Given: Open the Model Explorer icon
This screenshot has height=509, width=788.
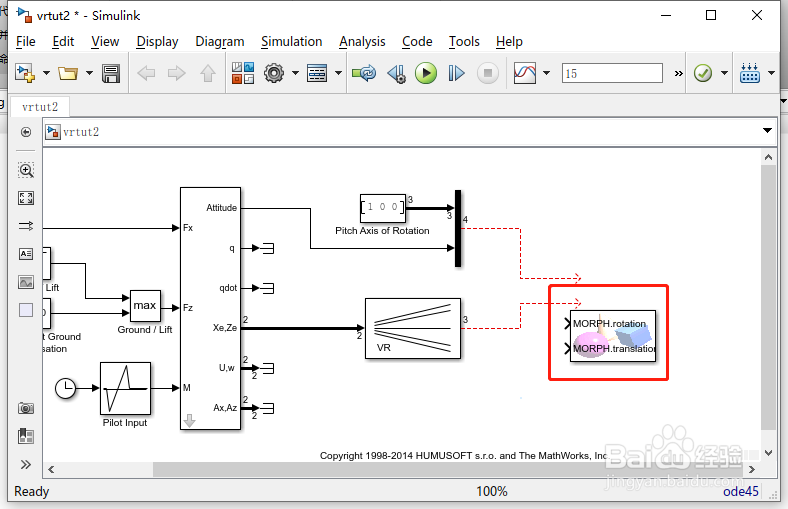Looking at the screenshot, I should 317,73.
